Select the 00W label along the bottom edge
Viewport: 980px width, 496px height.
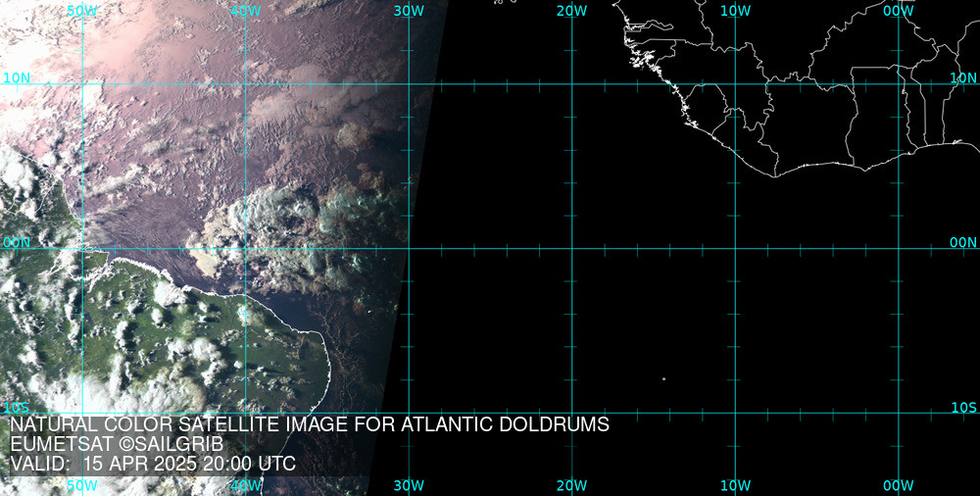coord(899,485)
